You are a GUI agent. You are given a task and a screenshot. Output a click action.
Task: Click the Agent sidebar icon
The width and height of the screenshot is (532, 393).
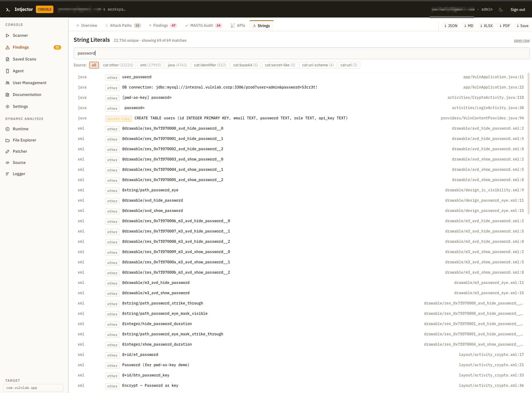click(x=7, y=71)
